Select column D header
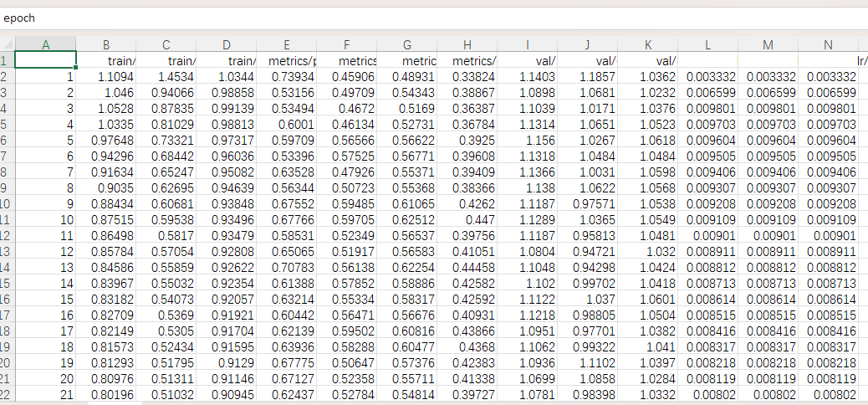This screenshot has height=405, width=868. pyautogui.click(x=227, y=44)
